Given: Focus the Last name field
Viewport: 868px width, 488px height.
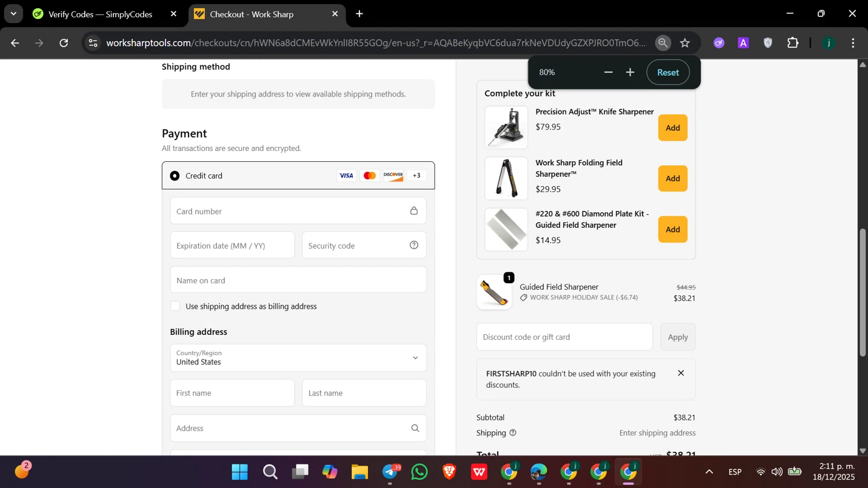Looking at the screenshot, I should pyautogui.click(x=364, y=393).
